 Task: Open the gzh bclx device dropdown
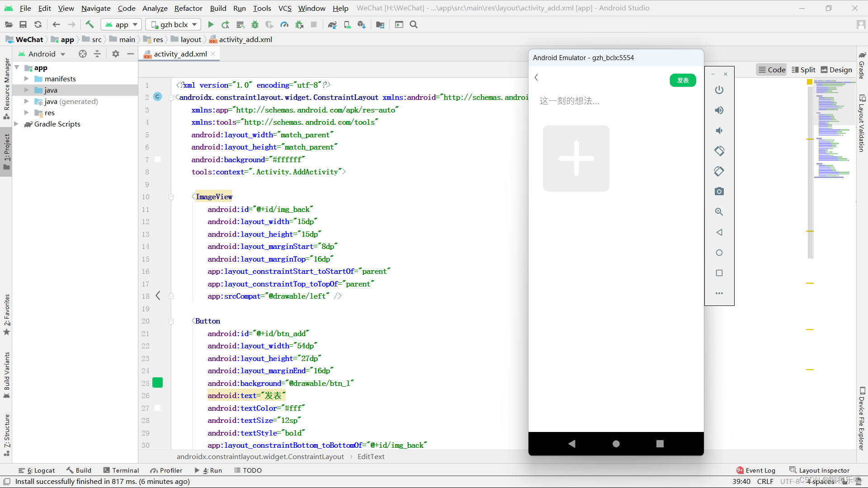[175, 24]
